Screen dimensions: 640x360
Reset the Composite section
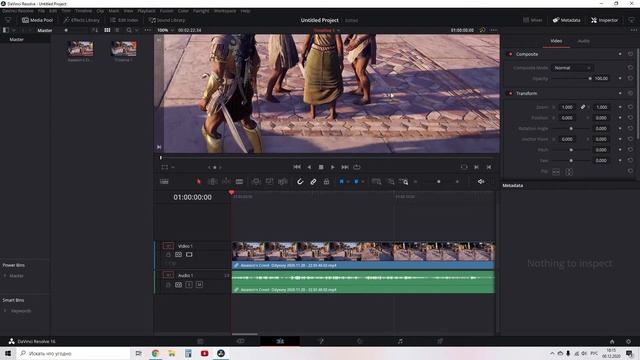(630, 54)
